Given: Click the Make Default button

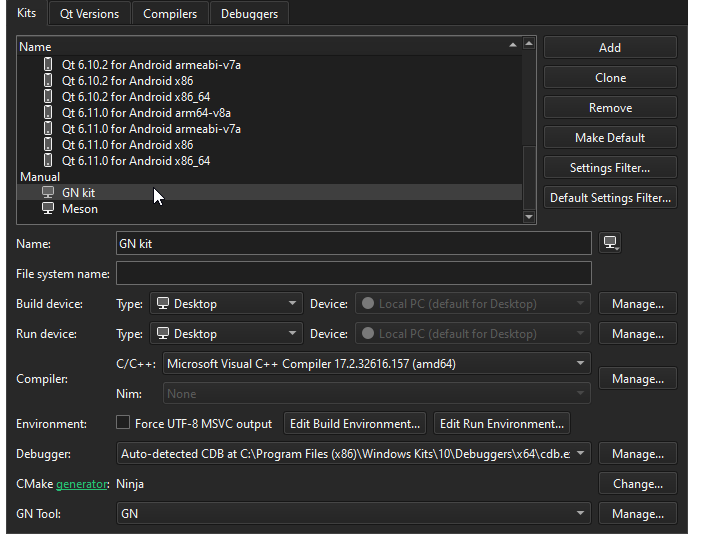Looking at the screenshot, I should click(x=610, y=137).
